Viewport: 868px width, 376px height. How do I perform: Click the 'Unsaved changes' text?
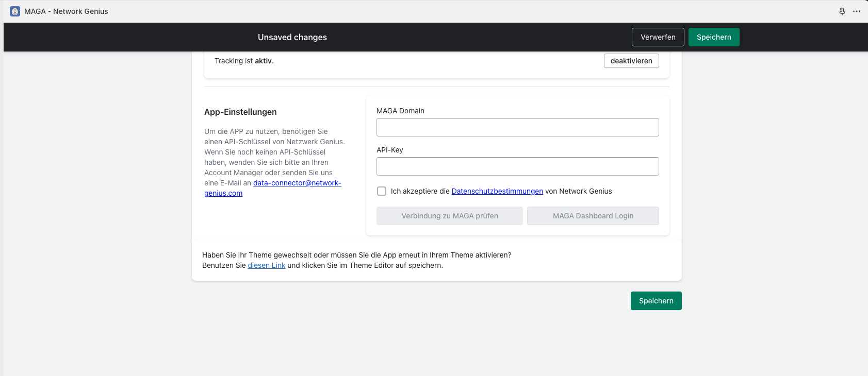292,37
